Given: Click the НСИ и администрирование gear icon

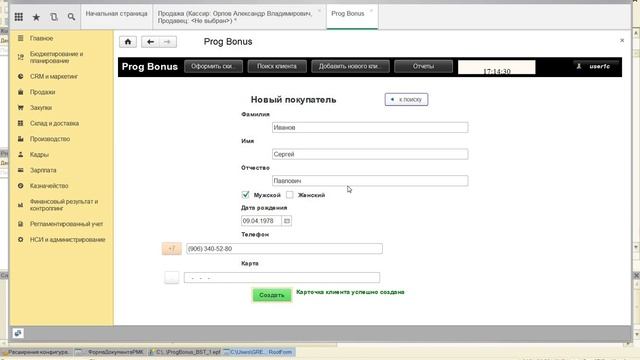Looking at the screenshot, I should click(x=20, y=240).
